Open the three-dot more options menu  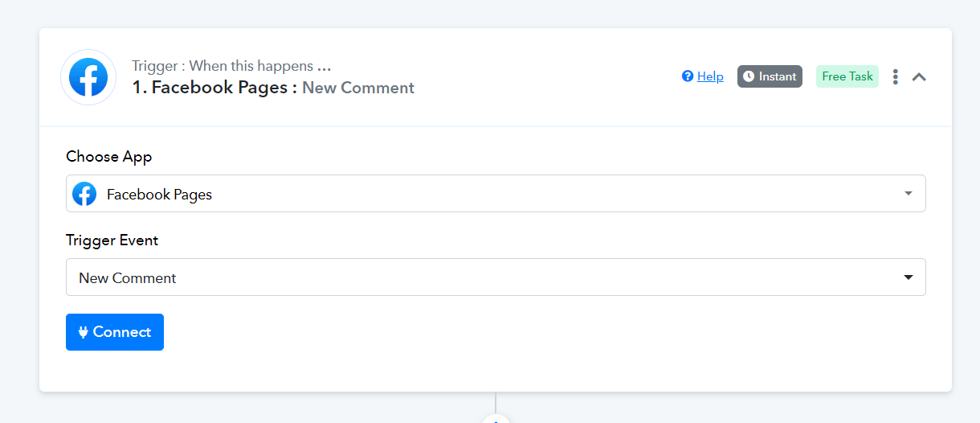pos(895,76)
